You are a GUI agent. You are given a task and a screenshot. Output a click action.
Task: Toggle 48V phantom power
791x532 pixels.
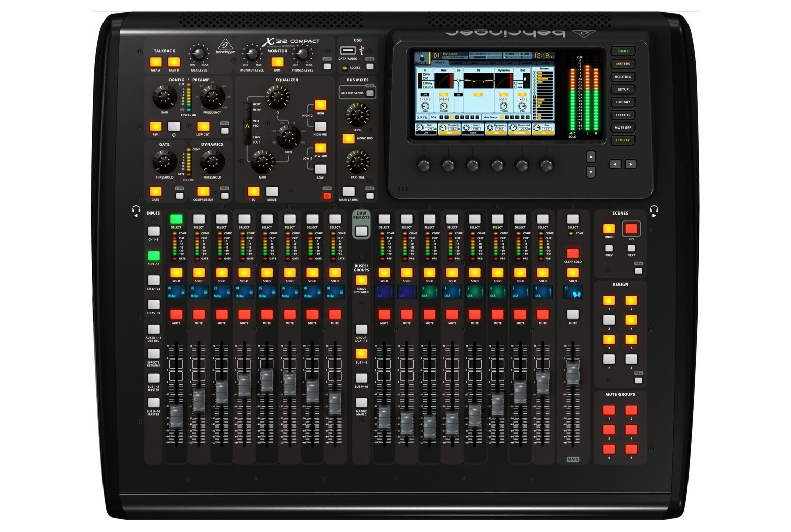point(155,126)
